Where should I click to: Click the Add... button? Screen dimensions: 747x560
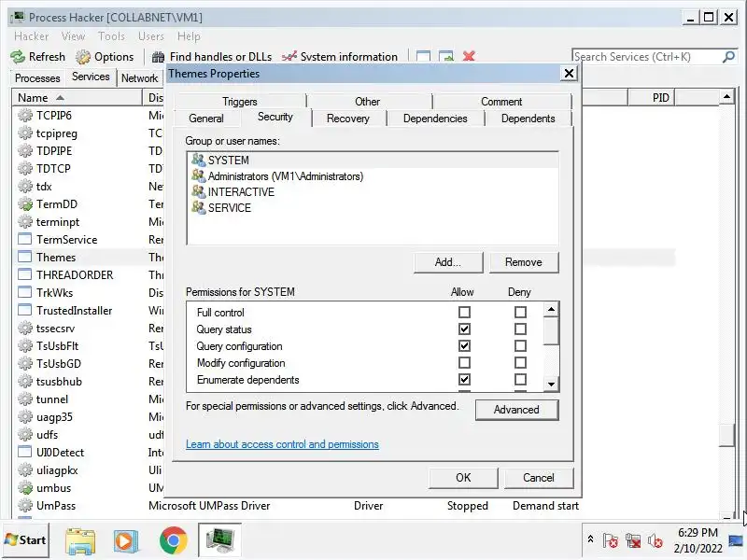[x=448, y=262]
